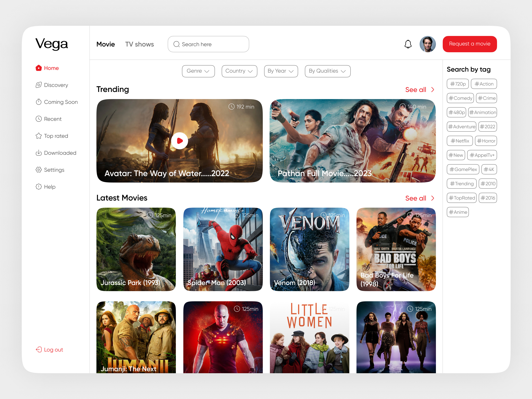Select the #Netflix tag

click(x=460, y=141)
